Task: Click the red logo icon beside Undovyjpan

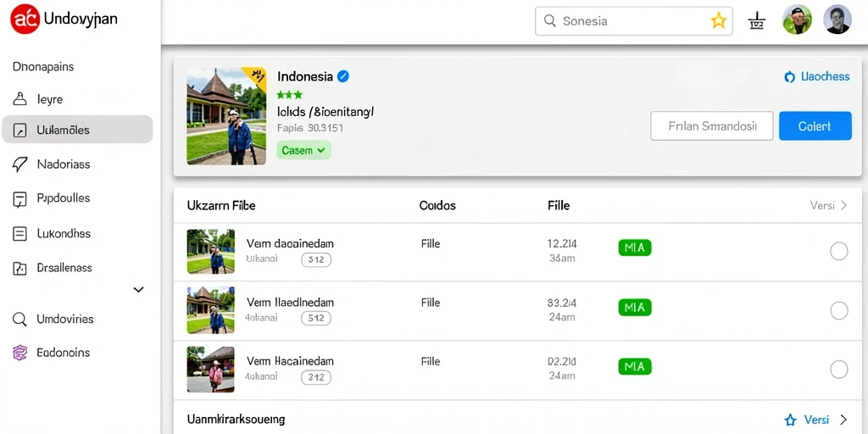Action: pos(25,19)
